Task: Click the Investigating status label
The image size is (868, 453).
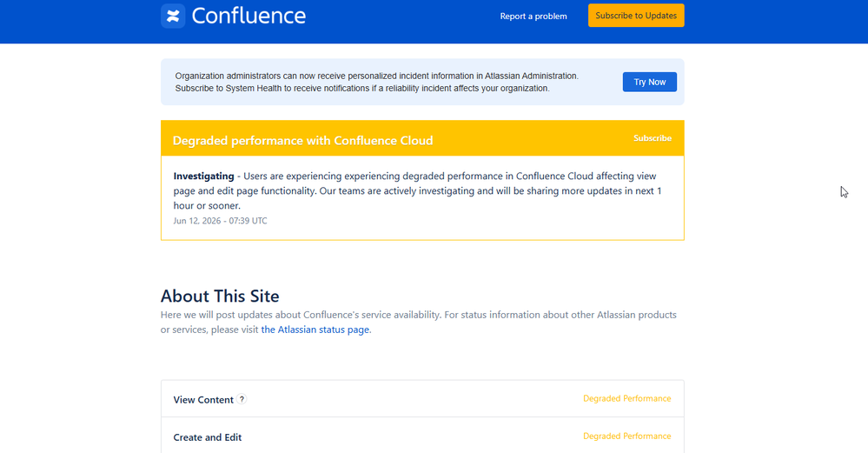Action: point(203,177)
